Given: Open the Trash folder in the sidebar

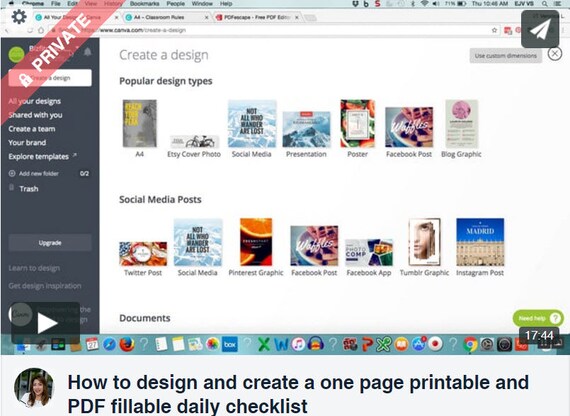Looking at the screenshot, I should click(x=29, y=189).
